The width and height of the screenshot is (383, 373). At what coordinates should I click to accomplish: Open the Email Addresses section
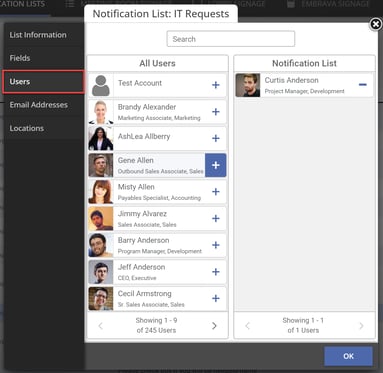pyautogui.click(x=43, y=105)
